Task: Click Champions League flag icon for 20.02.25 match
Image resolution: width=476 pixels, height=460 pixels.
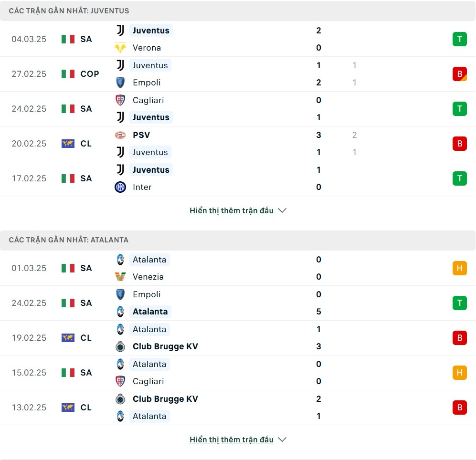Action: coord(68,144)
